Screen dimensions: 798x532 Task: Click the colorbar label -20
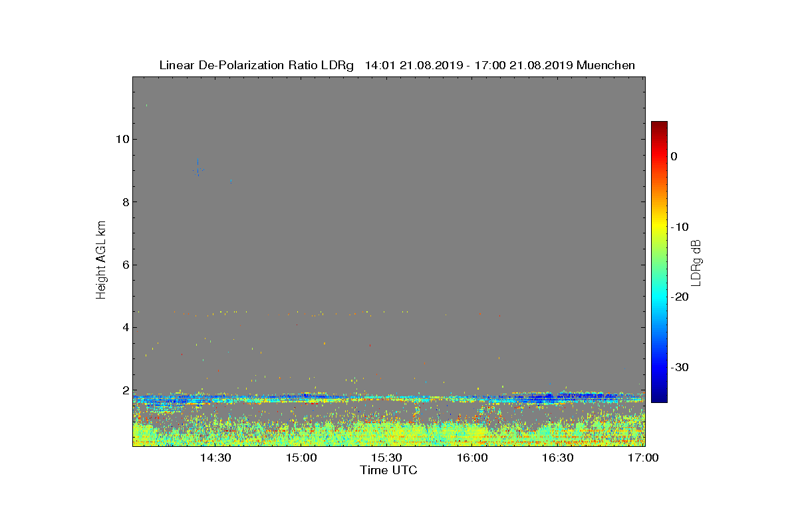(679, 297)
